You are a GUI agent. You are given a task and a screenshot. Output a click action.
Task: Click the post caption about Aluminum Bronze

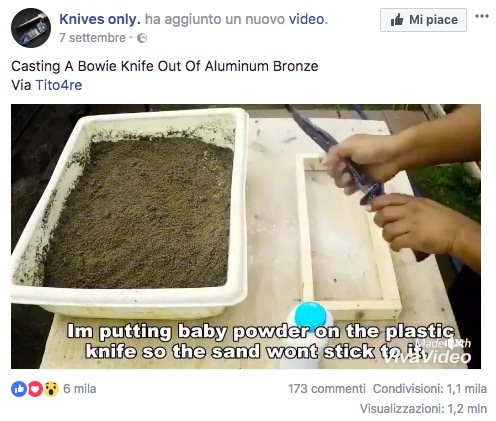coord(165,66)
